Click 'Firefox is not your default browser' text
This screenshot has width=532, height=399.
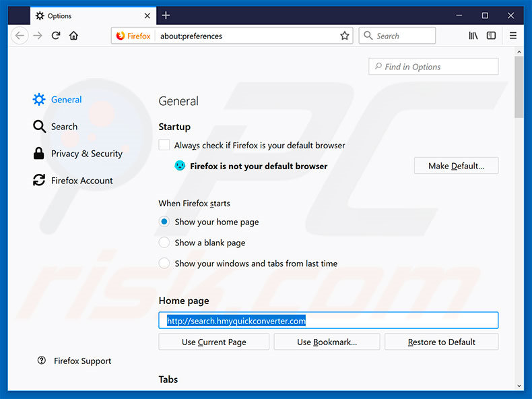pos(259,166)
